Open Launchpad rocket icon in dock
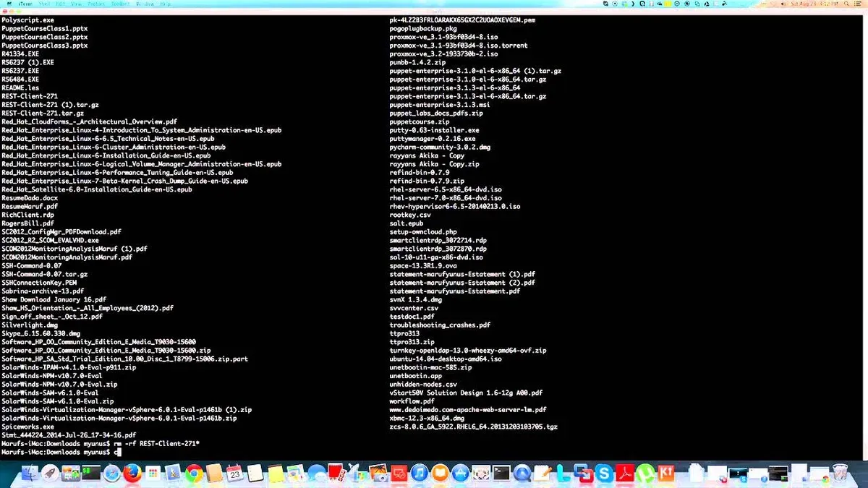Screen dimensions: 868x488 (50, 474)
